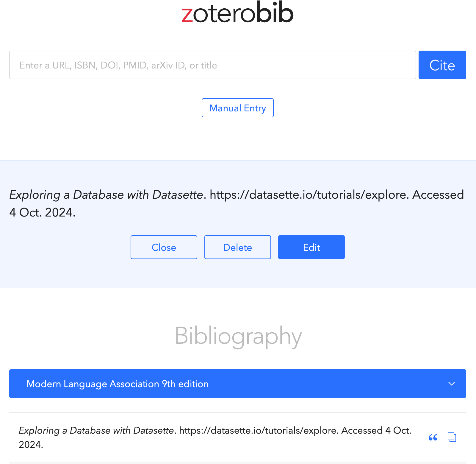The width and height of the screenshot is (476, 464).
Task: Click the italic title in the bibliography entry
Action: click(96, 430)
